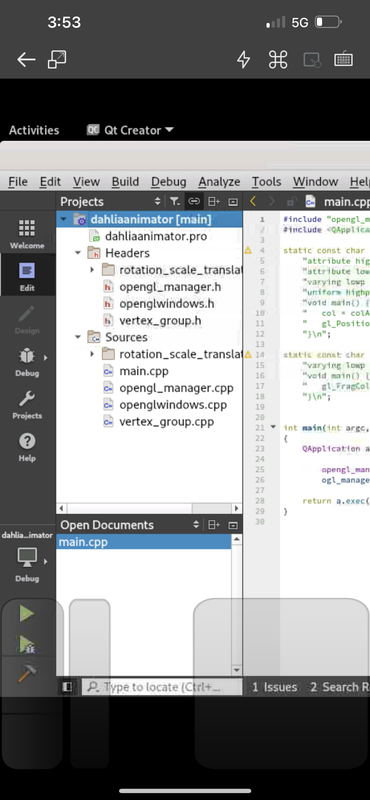The image size is (370, 800).
Task: Collapse the dahliaanimator project node
Action: coord(64,219)
